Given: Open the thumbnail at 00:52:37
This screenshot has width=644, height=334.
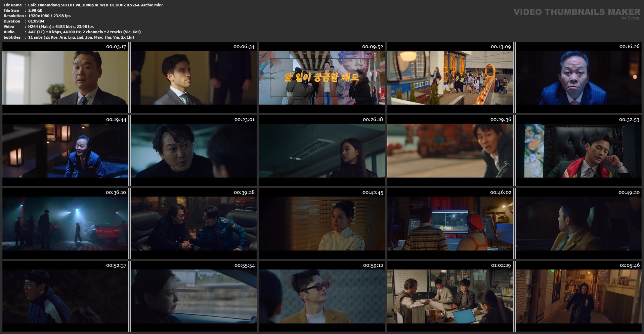Looking at the screenshot, I should pos(65,296).
